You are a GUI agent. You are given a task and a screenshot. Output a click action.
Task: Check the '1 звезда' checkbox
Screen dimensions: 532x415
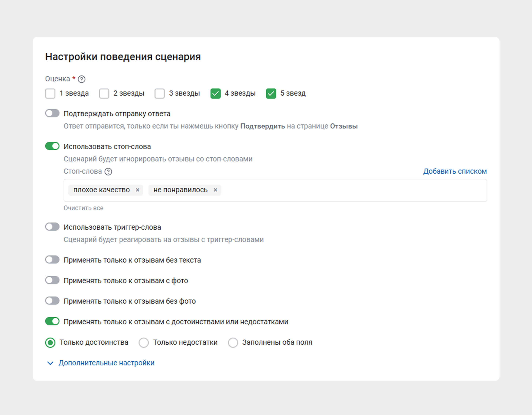pos(50,93)
